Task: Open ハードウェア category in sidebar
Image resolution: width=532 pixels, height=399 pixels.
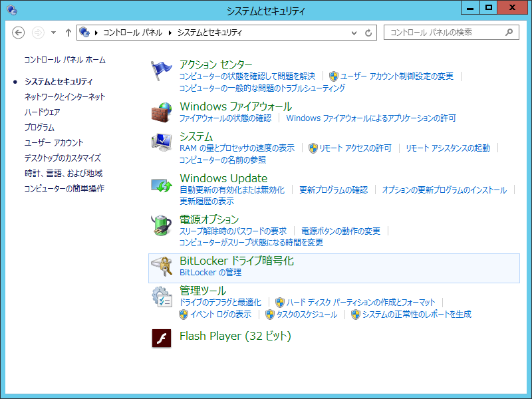Action: (x=42, y=112)
